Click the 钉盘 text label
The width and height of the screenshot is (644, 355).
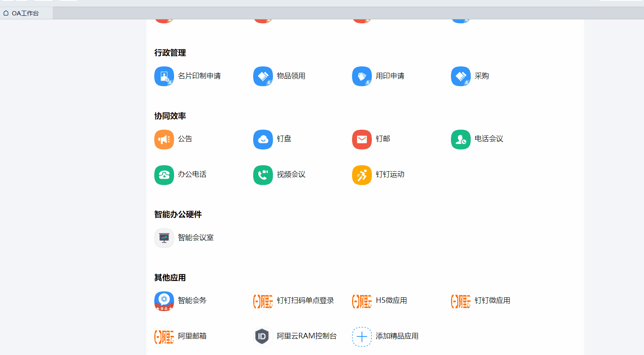[x=284, y=139]
